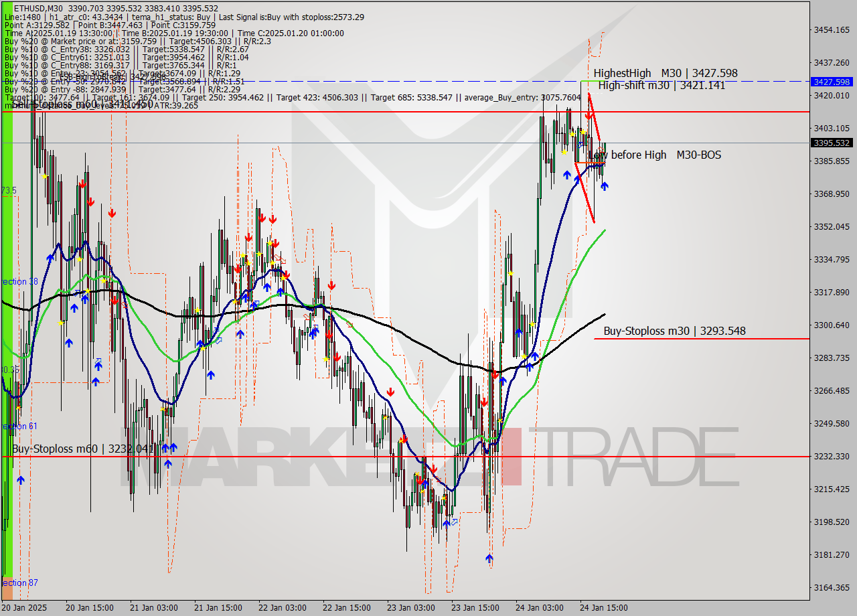Click the blue 3427.598 price tag
The image size is (857, 616).
pos(830,82)
